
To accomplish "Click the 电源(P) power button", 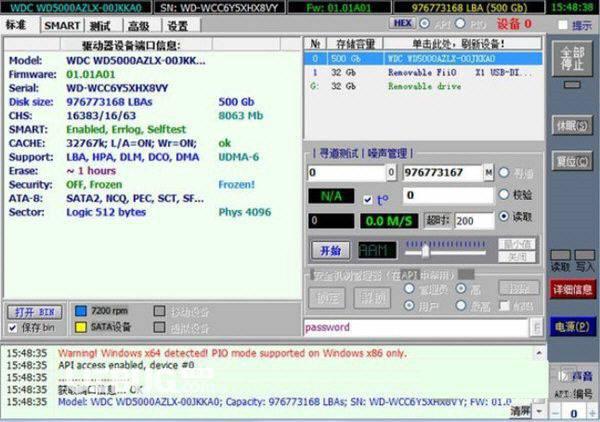I will [x=572, y=326].
